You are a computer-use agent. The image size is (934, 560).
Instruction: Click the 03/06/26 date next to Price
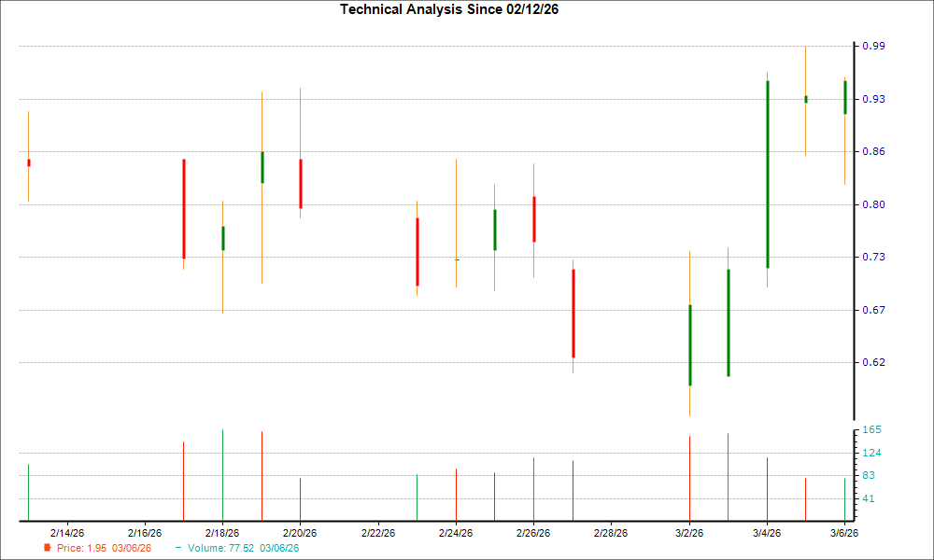(131, 548)
